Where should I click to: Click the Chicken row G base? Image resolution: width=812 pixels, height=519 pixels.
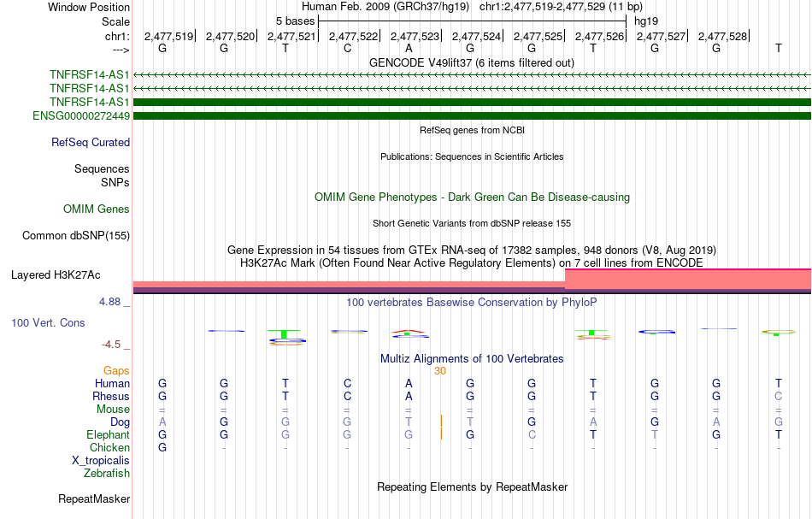coord(162,447)
